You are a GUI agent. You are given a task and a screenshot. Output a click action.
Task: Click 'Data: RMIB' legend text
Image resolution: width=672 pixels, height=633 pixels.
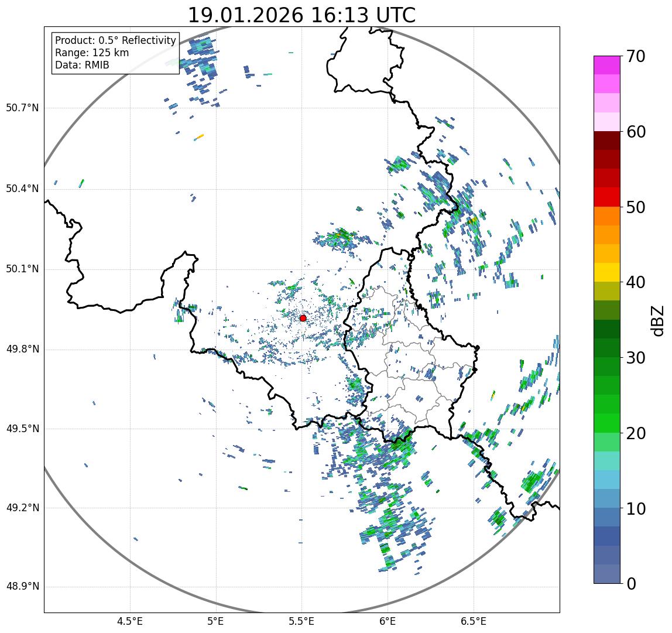pos(83,65)
